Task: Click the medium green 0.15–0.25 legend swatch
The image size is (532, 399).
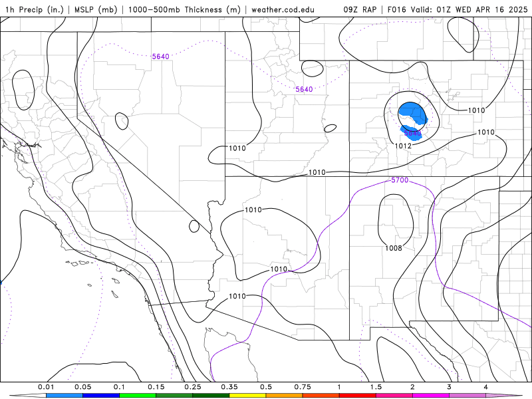Action: point(174,396)
